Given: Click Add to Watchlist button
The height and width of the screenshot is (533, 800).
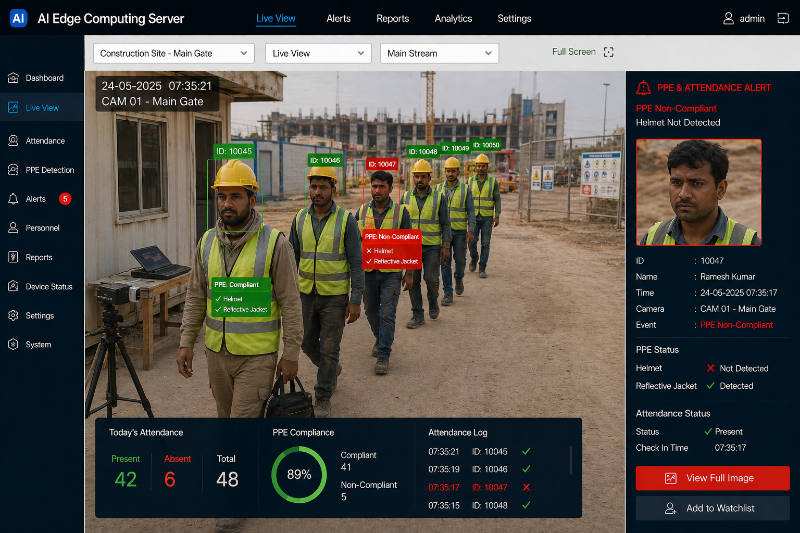Looking at the screenshot, I should (712, 508).
